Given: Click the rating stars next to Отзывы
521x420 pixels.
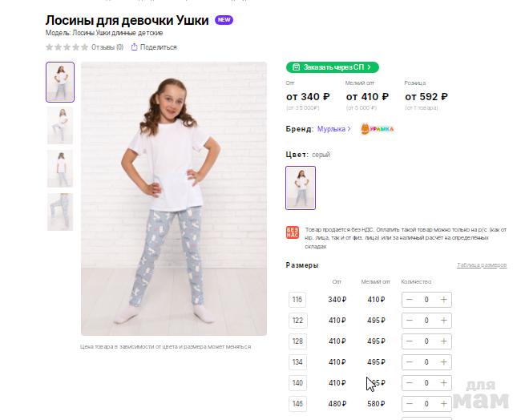Looking at the screenshot, I should click(67, 47).
